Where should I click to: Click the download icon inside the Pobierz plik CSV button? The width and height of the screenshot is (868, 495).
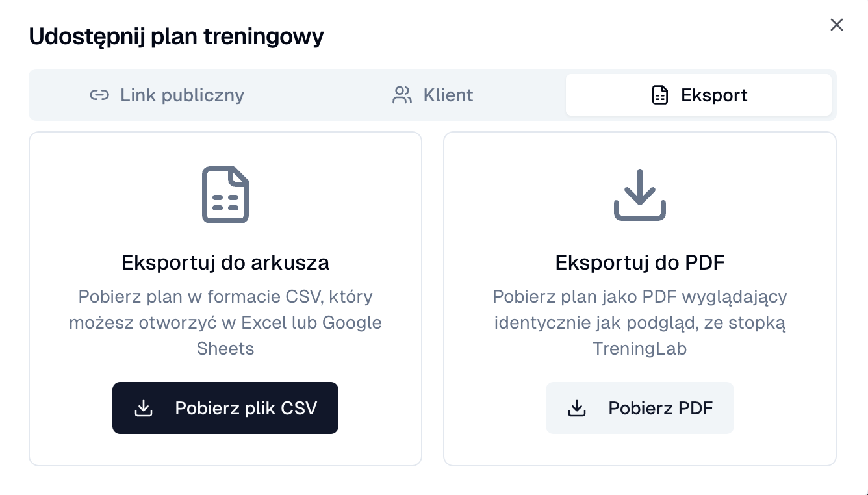pyautogui.click(x=144, y=408)
